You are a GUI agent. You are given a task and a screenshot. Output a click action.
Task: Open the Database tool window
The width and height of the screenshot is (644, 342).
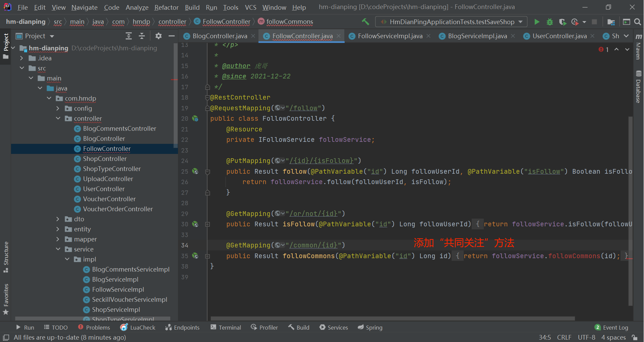tap(639, 87)
